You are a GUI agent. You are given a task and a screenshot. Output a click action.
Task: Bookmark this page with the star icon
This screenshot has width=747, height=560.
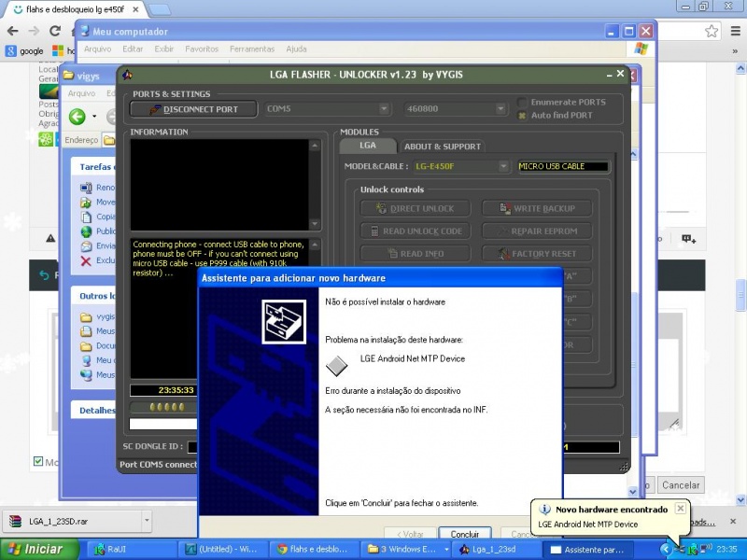pos(712,32)
